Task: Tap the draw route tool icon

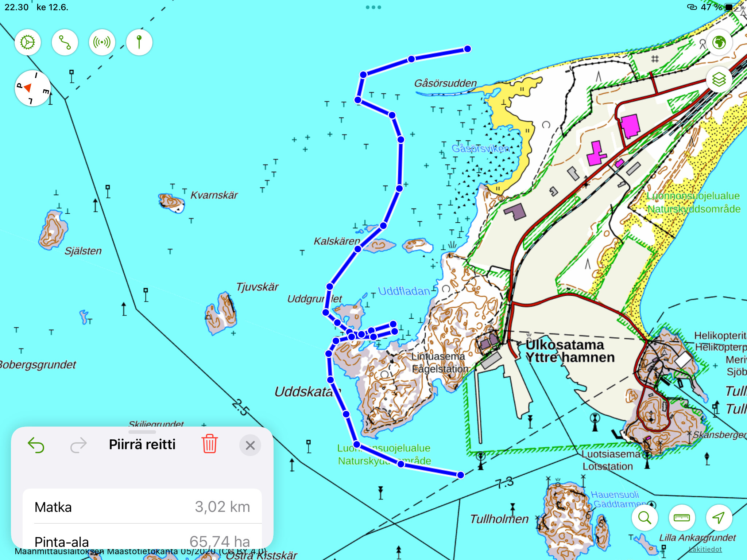Action: [x=65, y=42]
